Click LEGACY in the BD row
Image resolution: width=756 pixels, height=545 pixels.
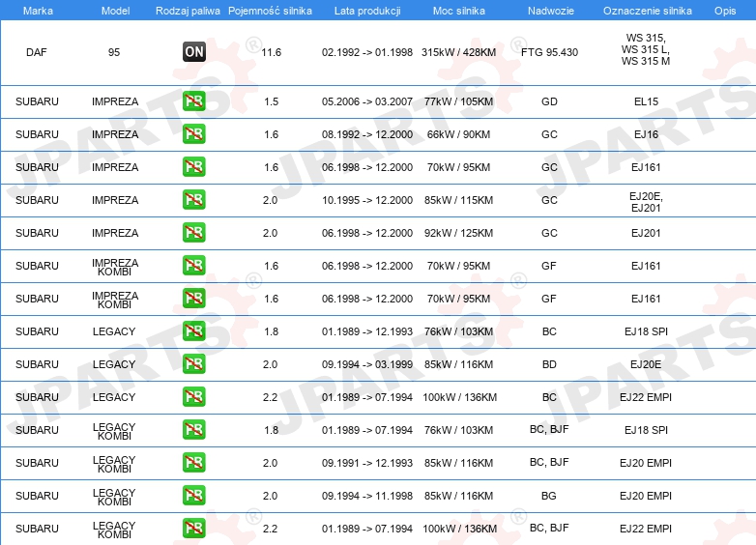point(114,364)
